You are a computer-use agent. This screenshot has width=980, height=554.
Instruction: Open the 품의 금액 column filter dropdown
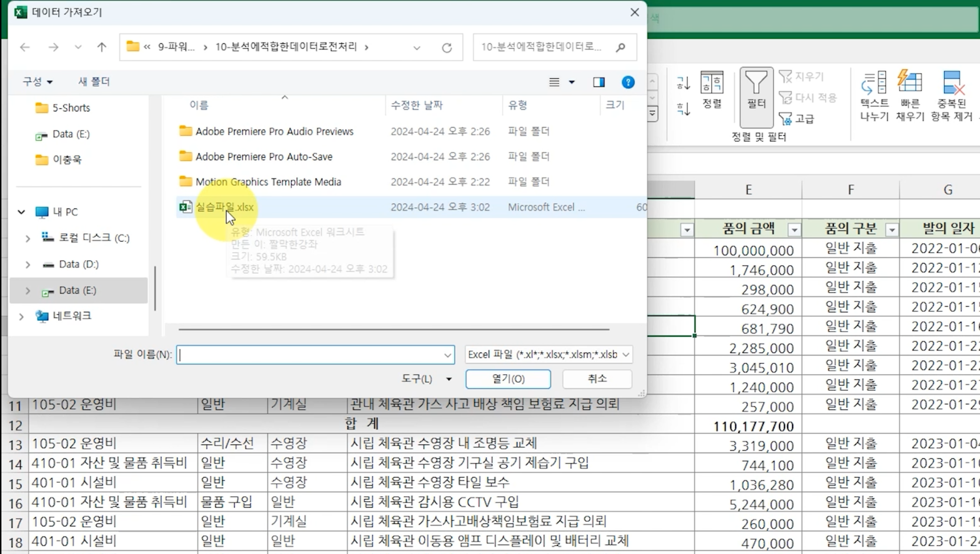794,230
